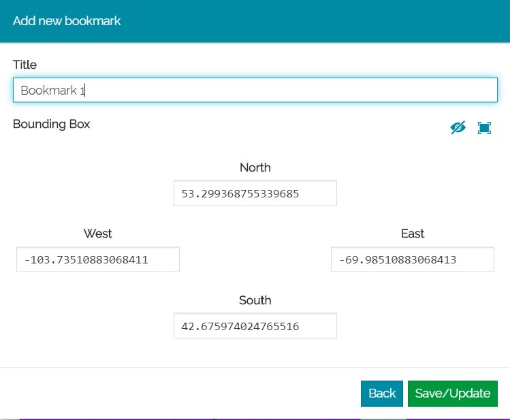Click the -103.73510883068411 value
The width and height of the screenshot is (510, 420).
86,260
